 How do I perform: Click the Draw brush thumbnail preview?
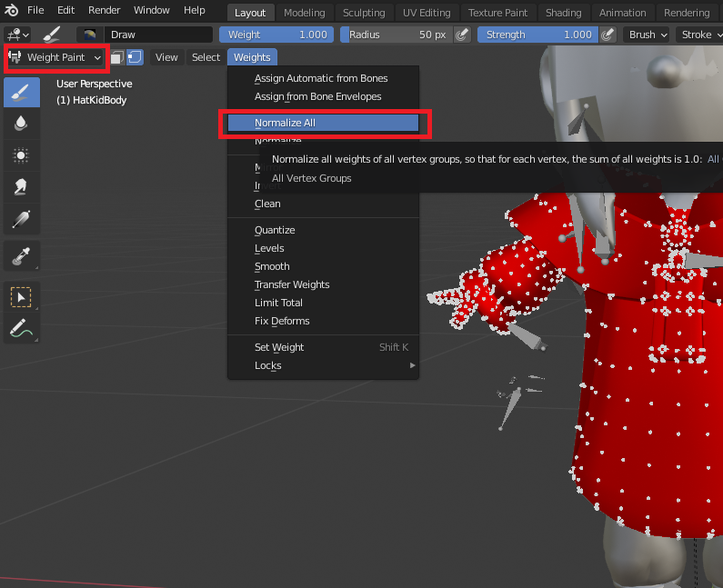click(90, 35)
